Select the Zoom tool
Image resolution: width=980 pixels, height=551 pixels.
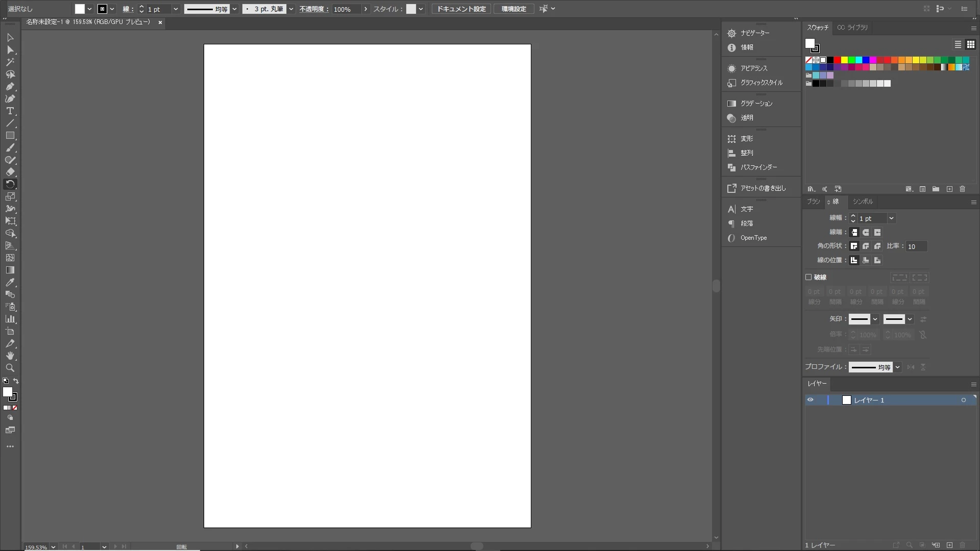tap(10, 368)
